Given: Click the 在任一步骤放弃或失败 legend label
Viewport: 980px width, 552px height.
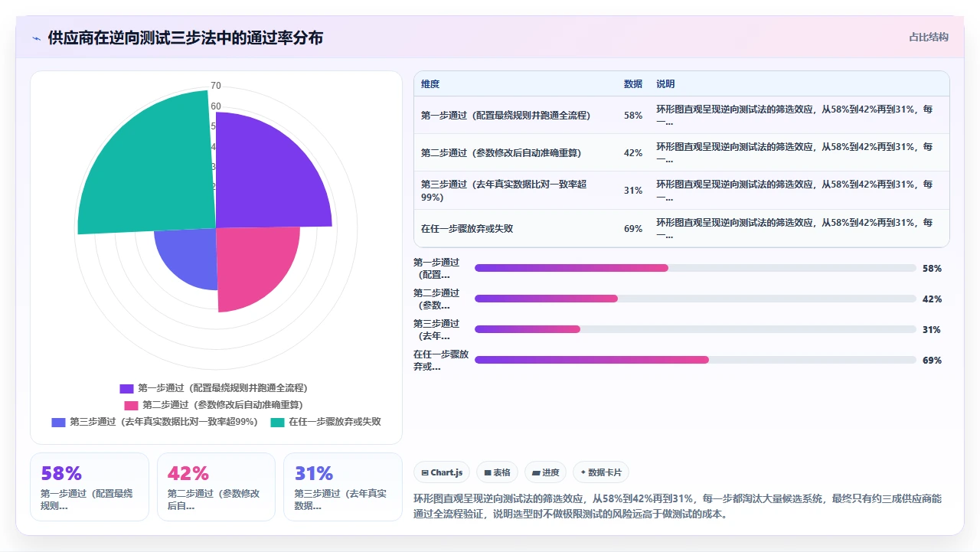Looking at the screenshot, I should pos(335,422).
